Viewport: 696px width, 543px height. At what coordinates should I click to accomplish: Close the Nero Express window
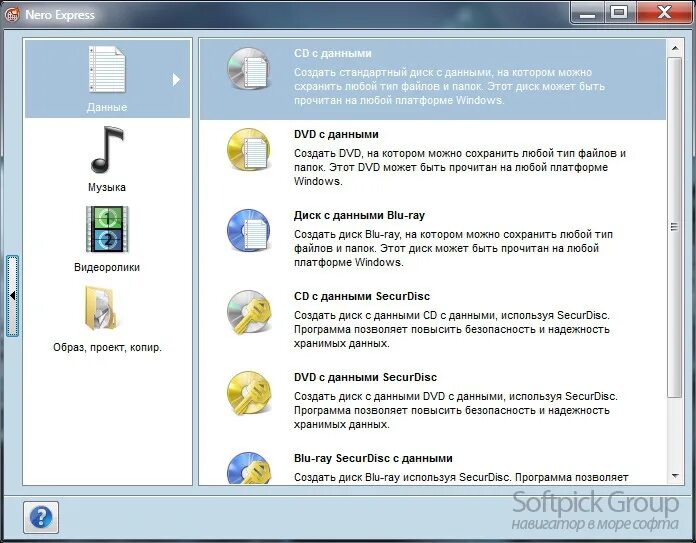(x=664, y=13)
